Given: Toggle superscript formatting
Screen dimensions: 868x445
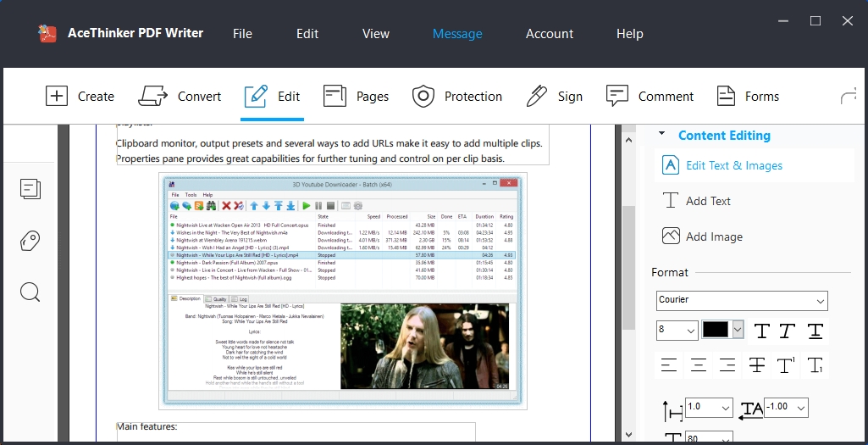Looking at the screenshot, I should point(786,365).
